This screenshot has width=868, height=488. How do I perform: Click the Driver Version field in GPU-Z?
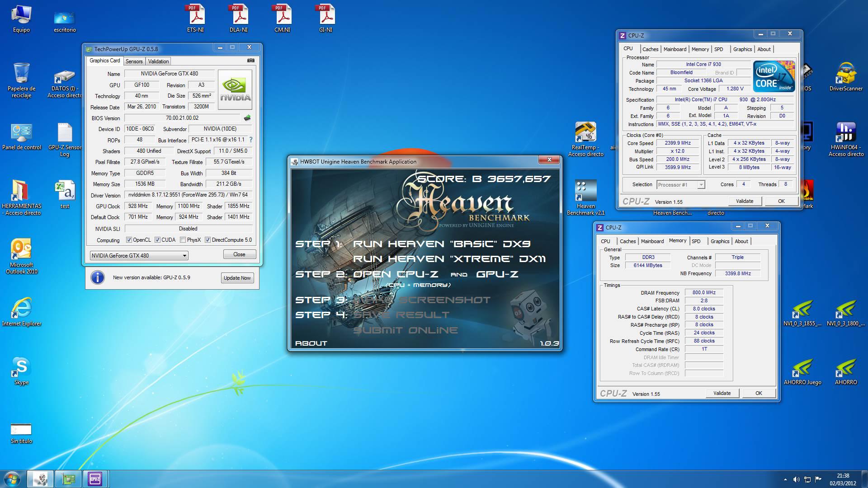(x=188, y=195)
